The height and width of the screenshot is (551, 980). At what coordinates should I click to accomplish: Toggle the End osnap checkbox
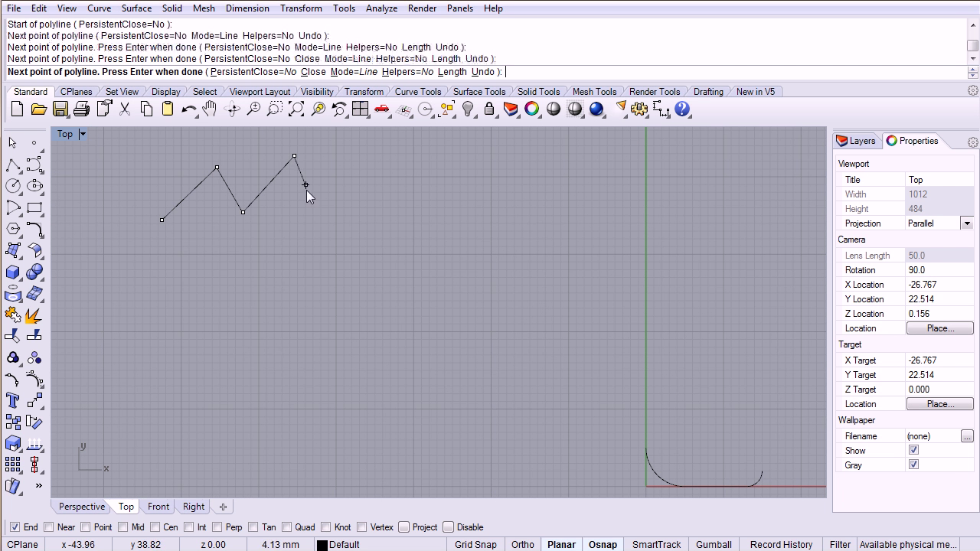pos(15,527)
